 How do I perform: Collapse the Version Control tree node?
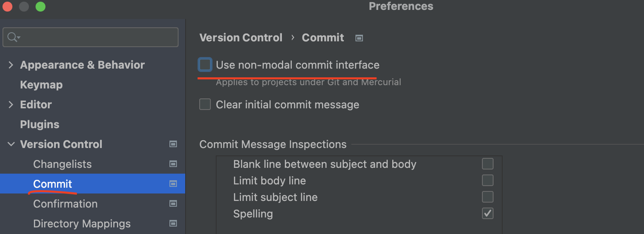tap(11, 144)
